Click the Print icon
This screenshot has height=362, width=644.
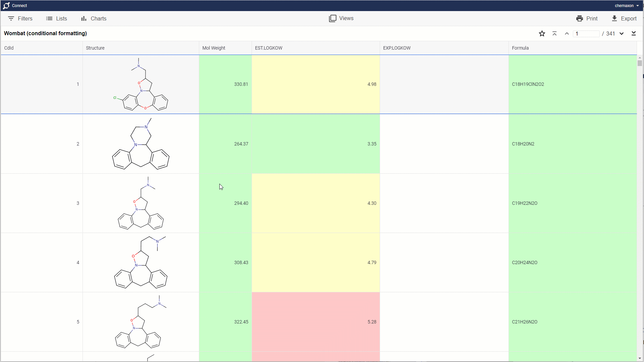[579, 18]
